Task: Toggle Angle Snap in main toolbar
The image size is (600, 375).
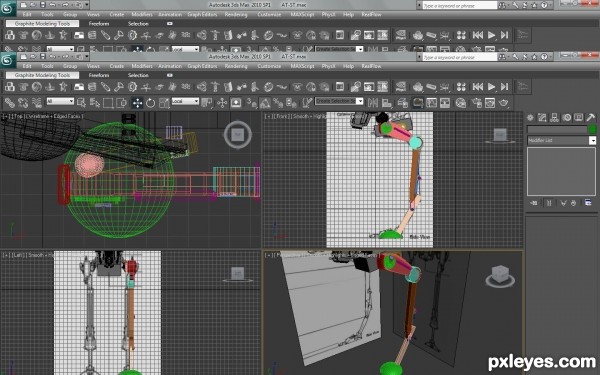Action: click(265, 103)
